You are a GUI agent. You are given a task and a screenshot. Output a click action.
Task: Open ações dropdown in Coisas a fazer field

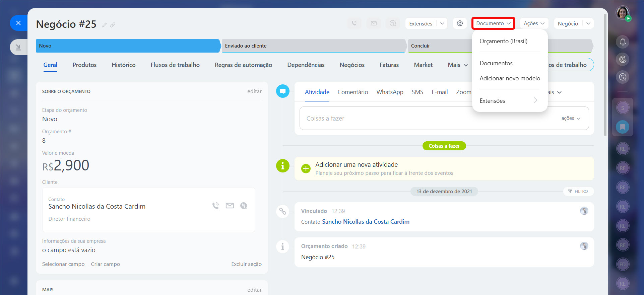tap(571, 118)
